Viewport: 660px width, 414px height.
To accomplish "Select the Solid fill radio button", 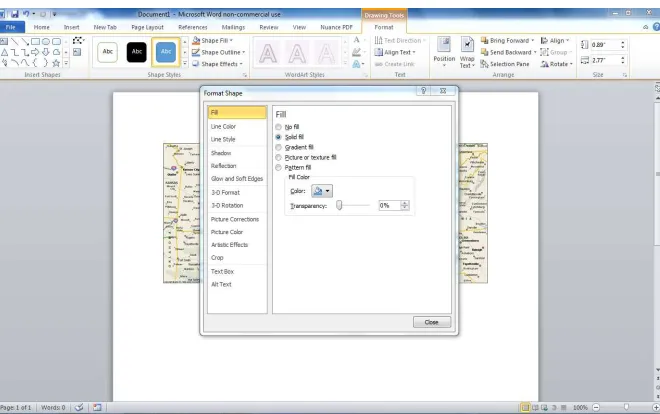I will point(278,137).
